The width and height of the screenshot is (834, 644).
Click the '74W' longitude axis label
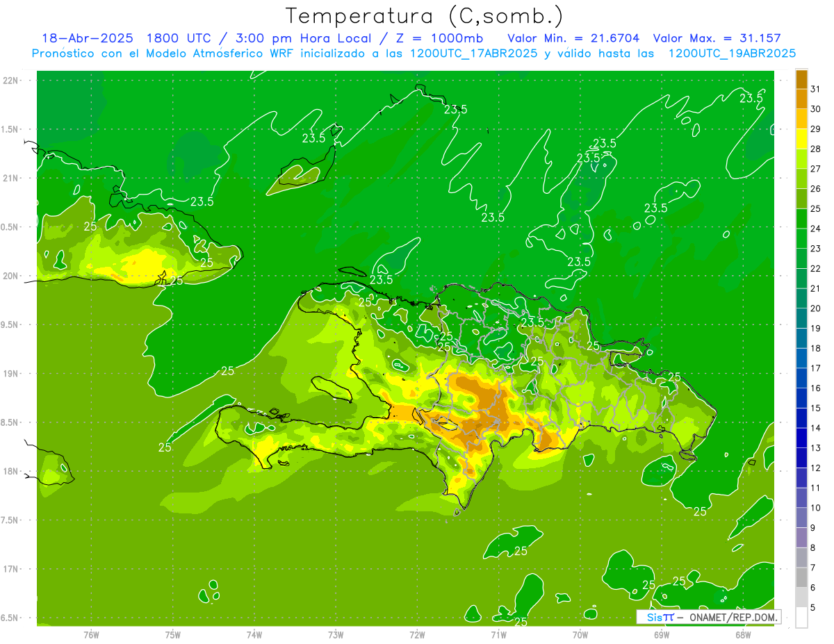[254, 634]
